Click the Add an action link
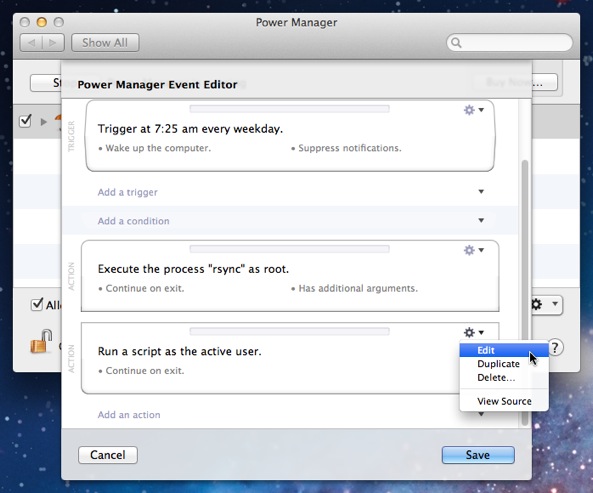Image resolution: width=593 pixels, height=493 pixels. [129, 415]
